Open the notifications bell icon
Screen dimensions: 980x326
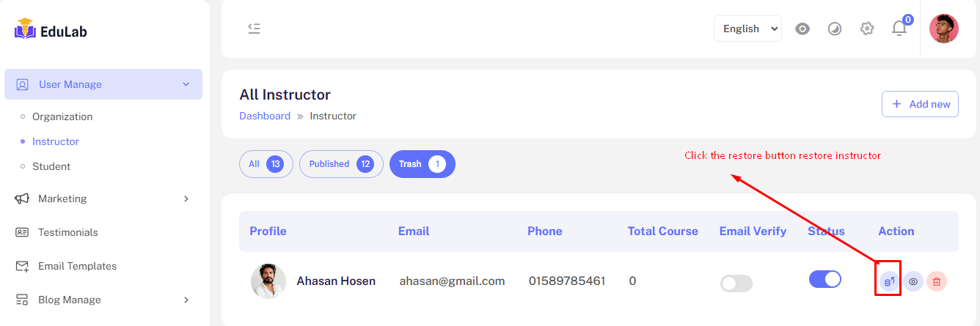point(899,29)
